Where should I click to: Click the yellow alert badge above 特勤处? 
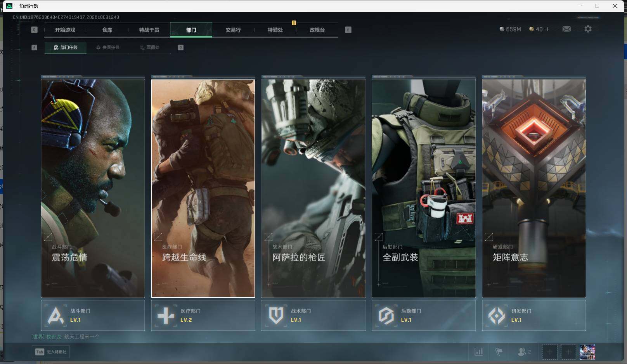tap(294, 23)
